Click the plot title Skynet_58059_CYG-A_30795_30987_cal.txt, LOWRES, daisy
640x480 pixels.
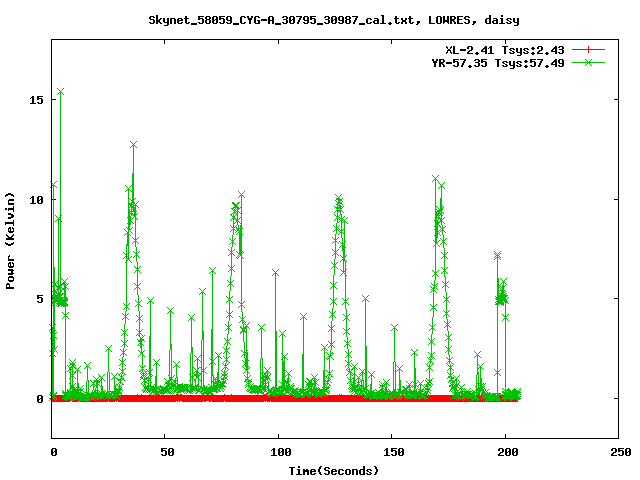tap(333, 20)
